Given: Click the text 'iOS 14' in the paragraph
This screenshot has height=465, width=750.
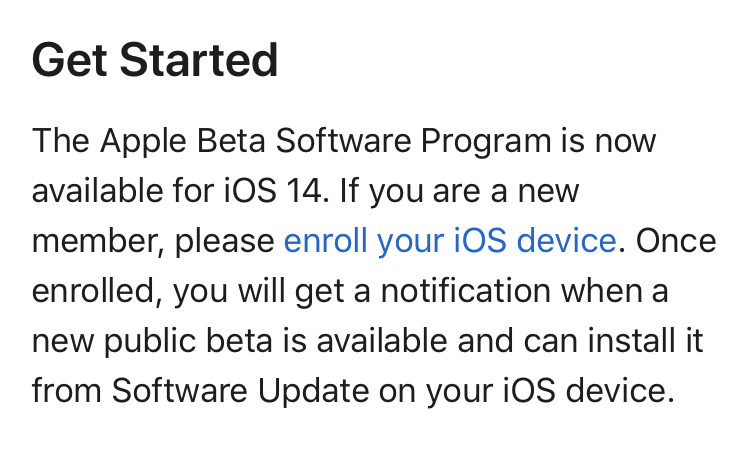Looking at the screenshot, I should click(273, 190).
